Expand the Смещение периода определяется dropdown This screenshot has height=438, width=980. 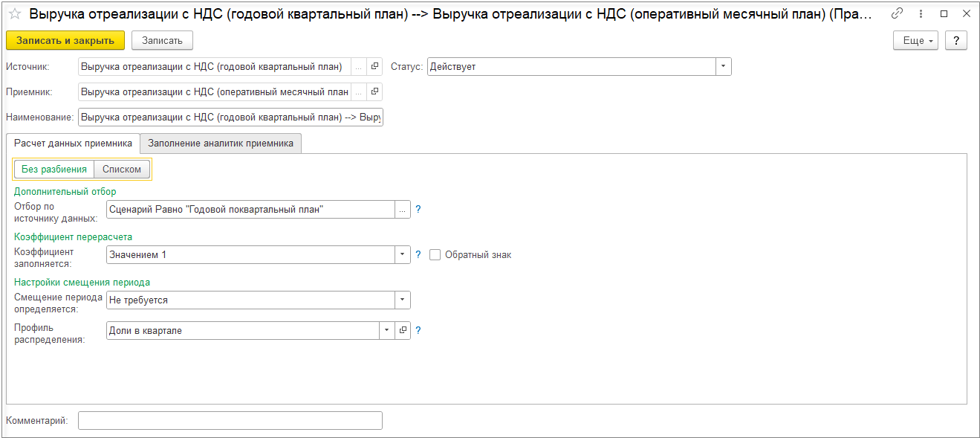(x=403, y=300)
